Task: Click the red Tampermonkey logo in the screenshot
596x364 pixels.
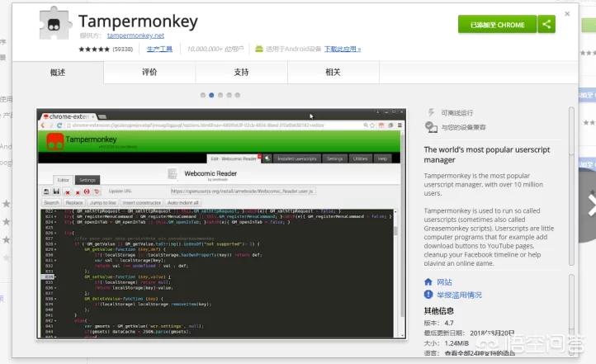Action: pyautogui.click(x=54, y=141)
